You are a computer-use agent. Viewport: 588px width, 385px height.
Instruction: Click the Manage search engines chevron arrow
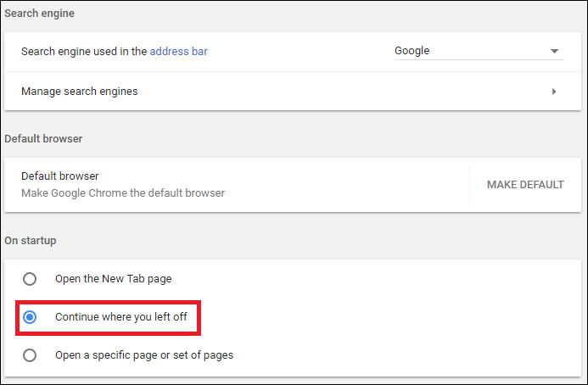(x=554, y=91)
